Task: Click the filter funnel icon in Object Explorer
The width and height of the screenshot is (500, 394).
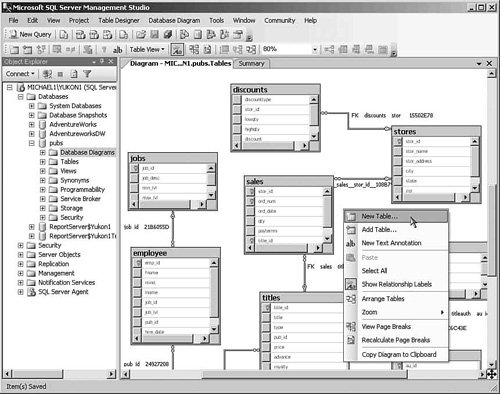Action: tap(87, 74)
